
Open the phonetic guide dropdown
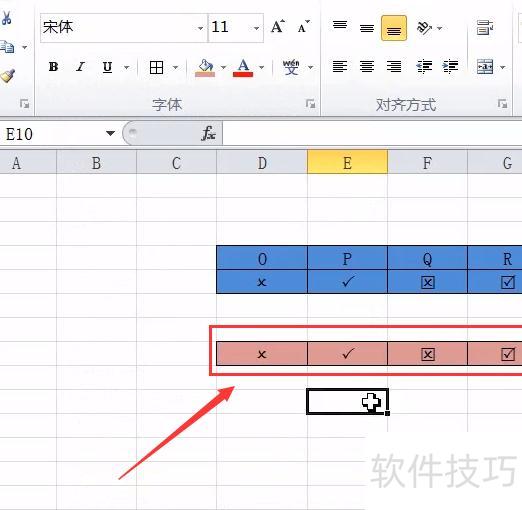point(311,67)
